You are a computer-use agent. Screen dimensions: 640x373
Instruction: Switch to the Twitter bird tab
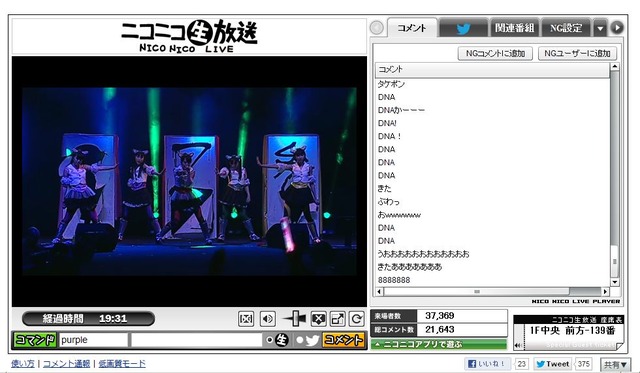coord(463,29)
